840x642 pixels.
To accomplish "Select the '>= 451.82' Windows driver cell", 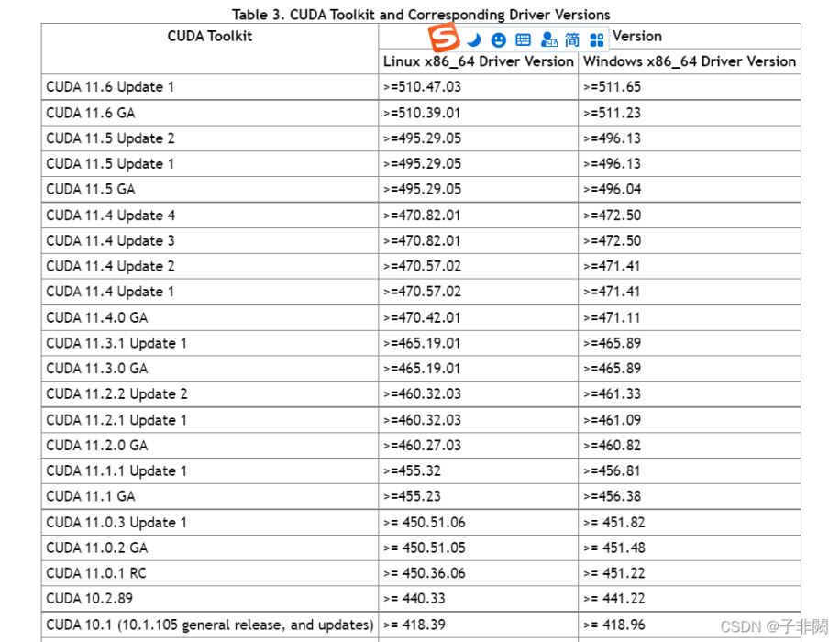I will (690, 523).
